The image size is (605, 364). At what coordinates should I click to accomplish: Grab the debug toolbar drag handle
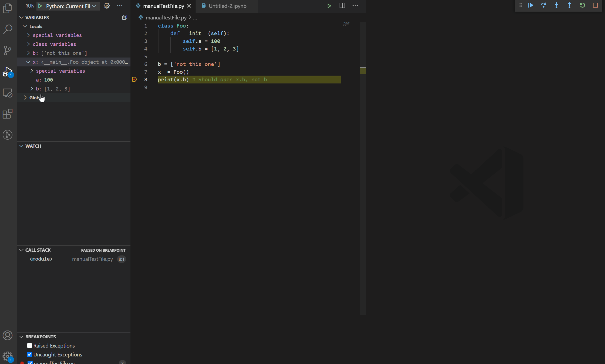tap(521, 5)
